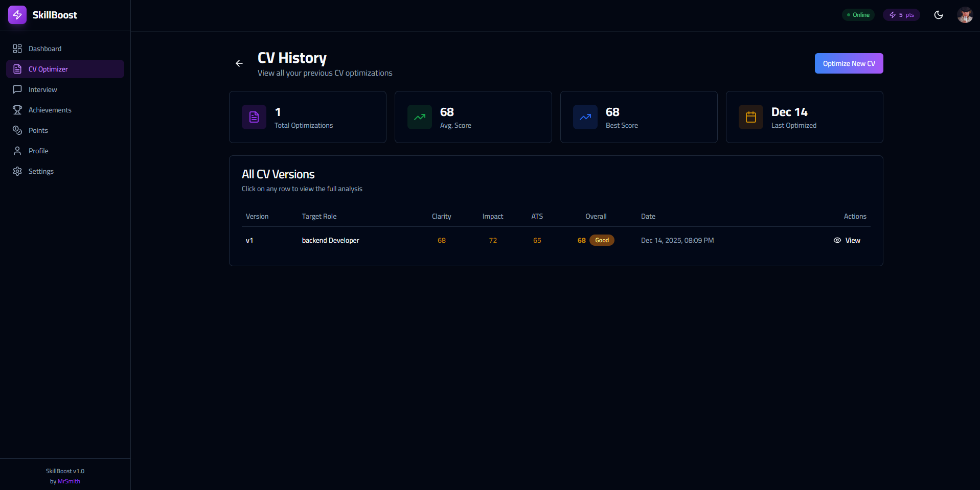
Task: Select CV Optimizer in the sidebar
Action: [48, 69]
